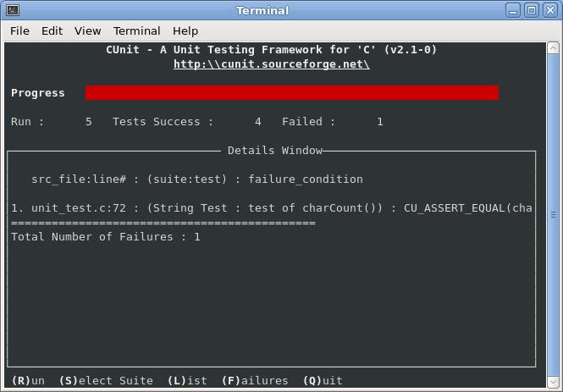Click the (F)ailures option
This screenshot has width=563, height=392.
click(255, 380)
